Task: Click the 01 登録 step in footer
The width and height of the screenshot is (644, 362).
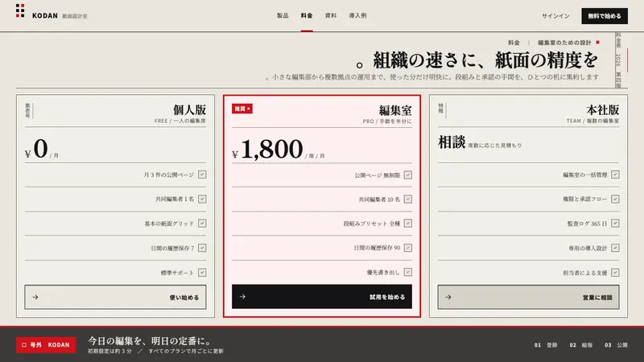Action: click(546, 345)
